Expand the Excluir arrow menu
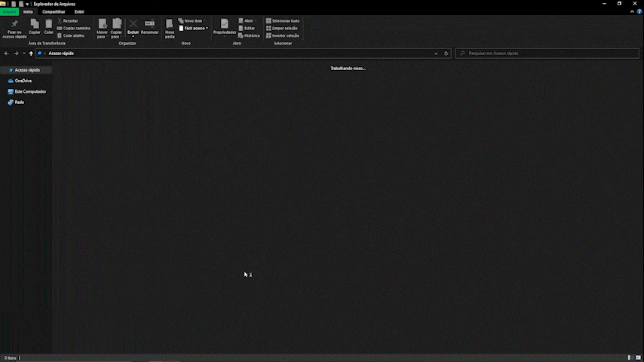This screenshot has width=644, height=362. click(133, 36)
